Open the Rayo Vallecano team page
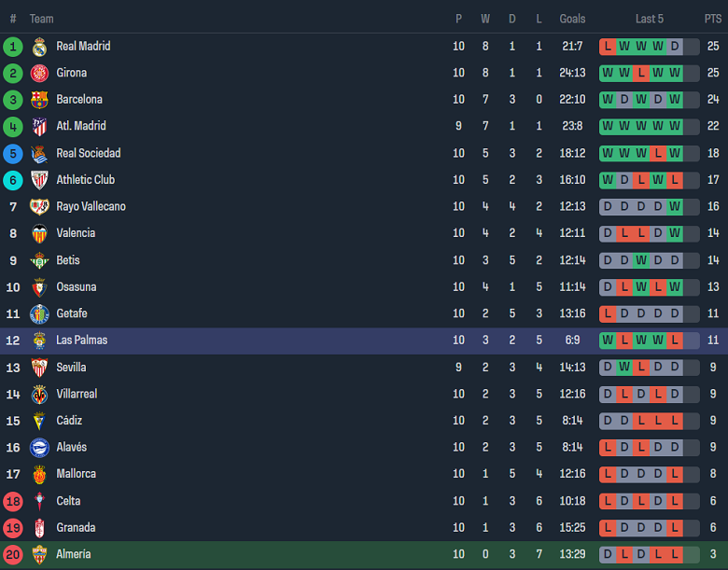 point(91,206)
